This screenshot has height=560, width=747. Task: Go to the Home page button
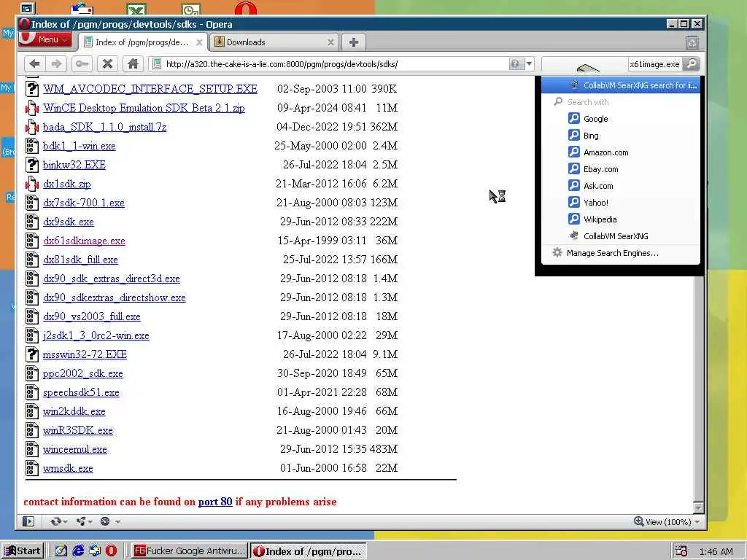133,64
